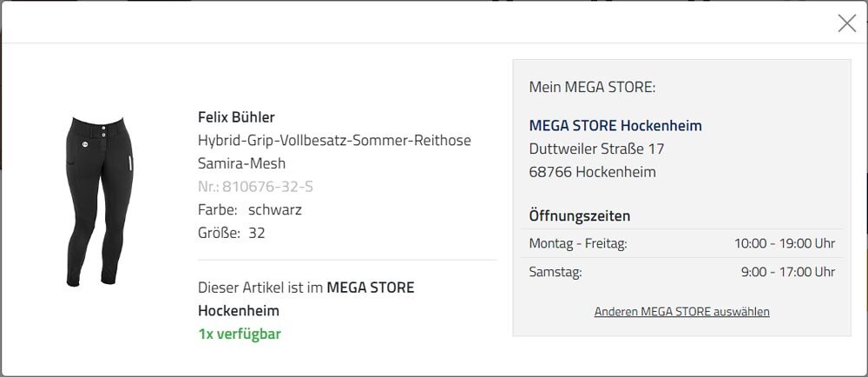Click the 9:00 - 17:00 Uhr time
This screenshot has height=377, width=868.
point(788,272)
